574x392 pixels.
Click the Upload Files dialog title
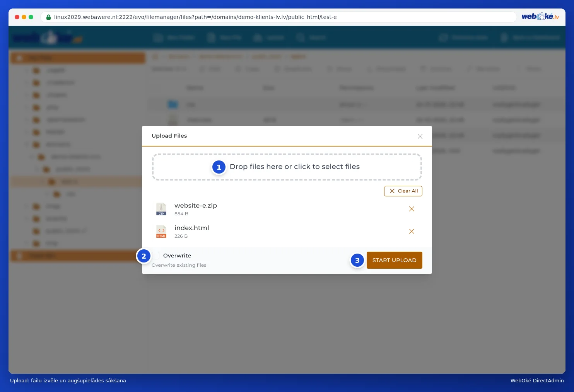tap(169, 136)
